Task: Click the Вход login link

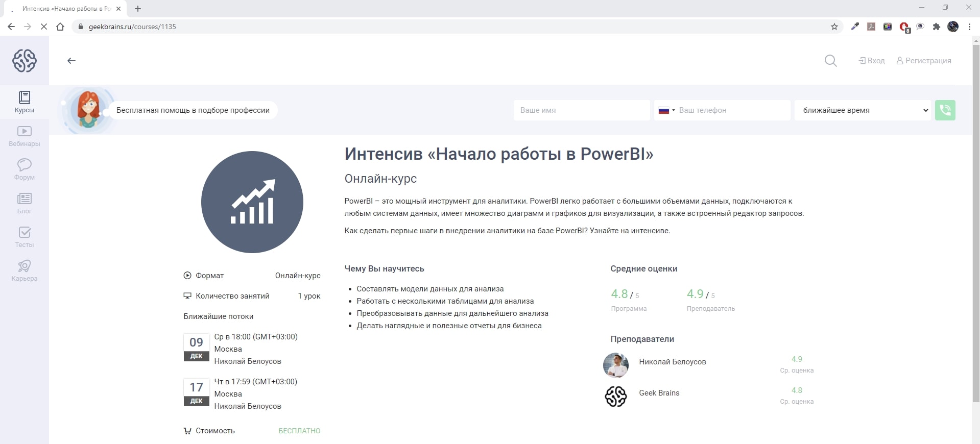Action: point(872,61)
